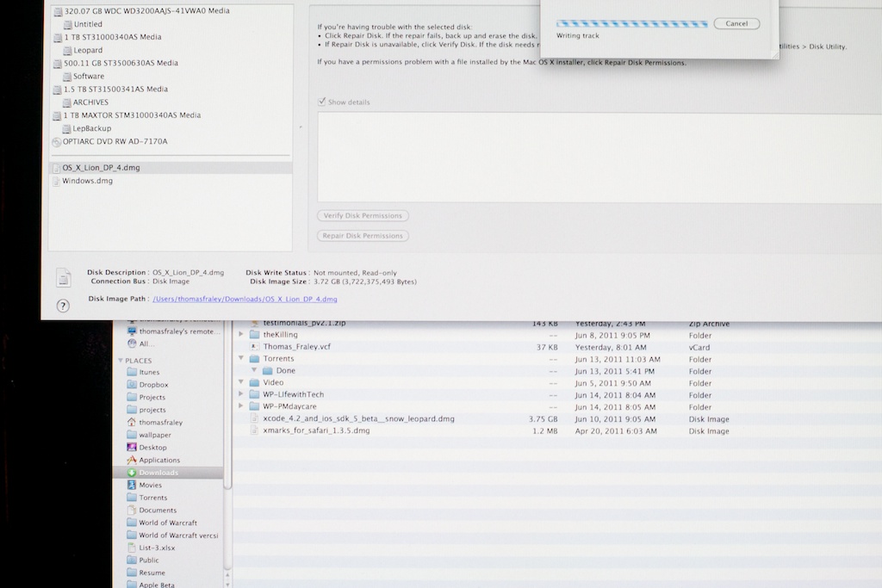Click the 1.2 MB size cell
The width and height of the screenshot is (882, 588).
(x=545, y=431)
